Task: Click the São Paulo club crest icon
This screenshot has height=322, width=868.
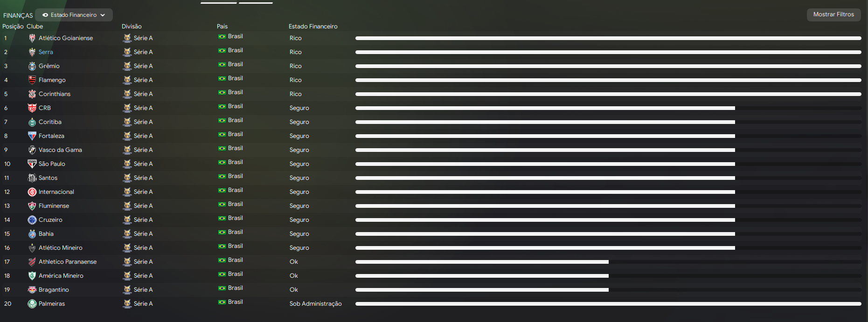Action: [x=32, y=164]
